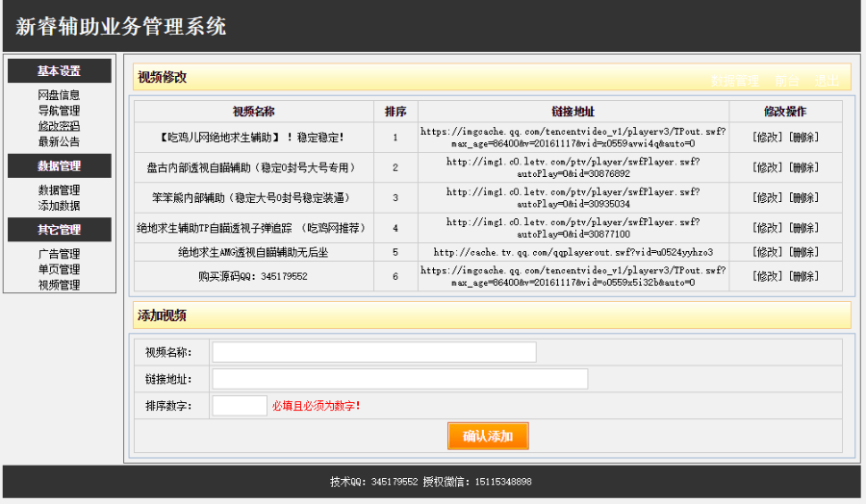
Task: Click 修改 in the 笨笨熊内部辅助 row
Action: click(x=768, y=197)
